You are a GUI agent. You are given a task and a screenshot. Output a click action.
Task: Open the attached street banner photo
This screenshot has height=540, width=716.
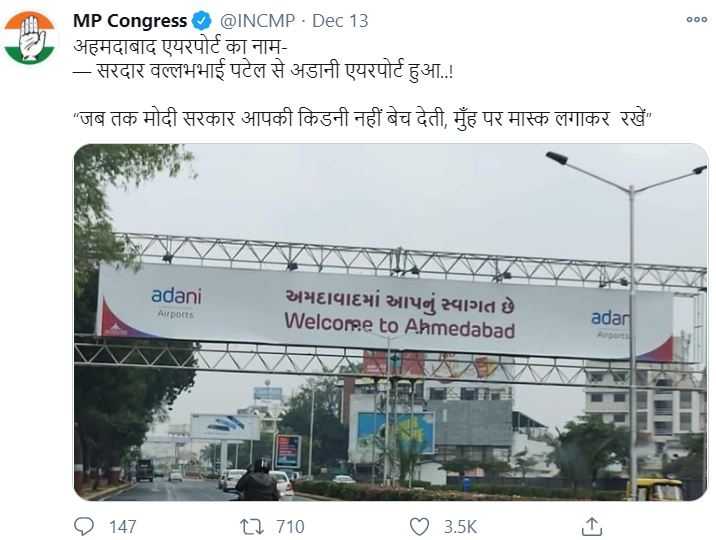coord(390,322)
